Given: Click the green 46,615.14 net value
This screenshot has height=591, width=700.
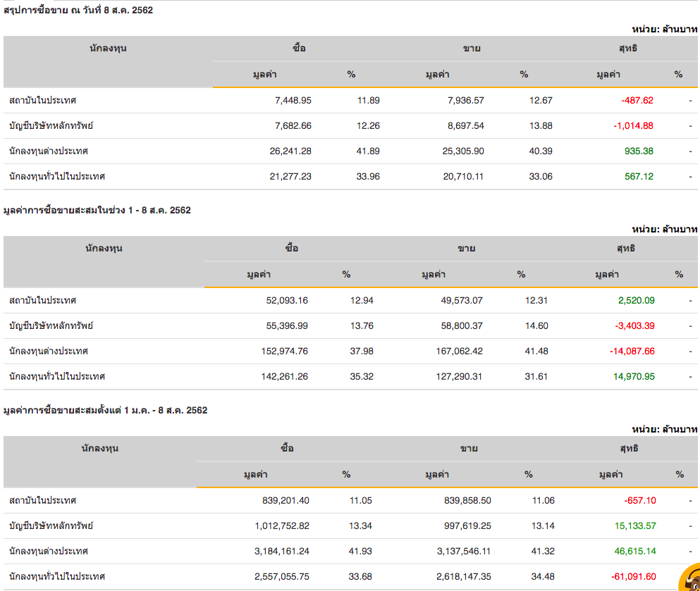Looking at the screenshot, I should [x=631, y=551].
